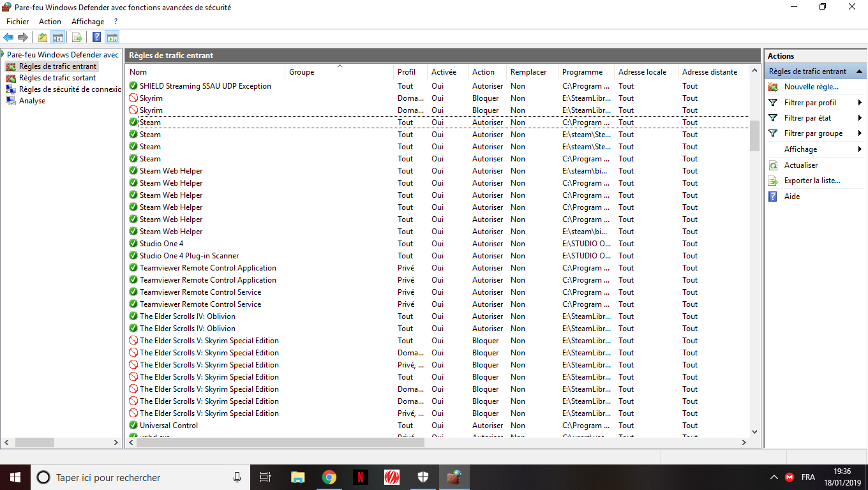This screenshot has width=868, height=490.
Task: Toggle the Actions pane toolbar icon
Action: (x=112, y=37)
